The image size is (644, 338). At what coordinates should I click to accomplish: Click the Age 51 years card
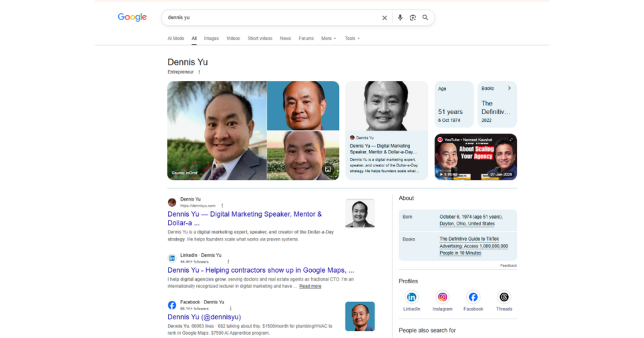tap(454, 104)
